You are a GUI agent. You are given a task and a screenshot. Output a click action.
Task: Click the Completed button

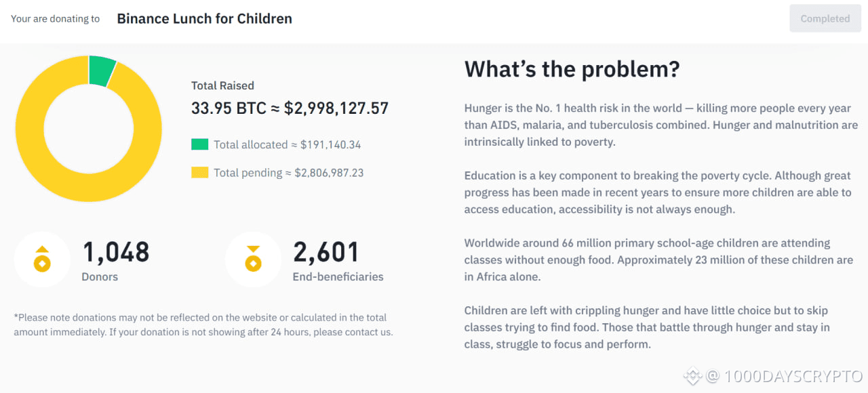click(825, 19)
